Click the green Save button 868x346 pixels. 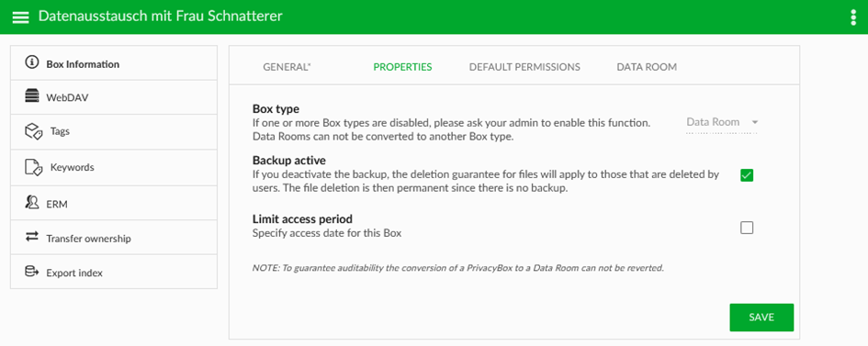[x=761, y=318]
